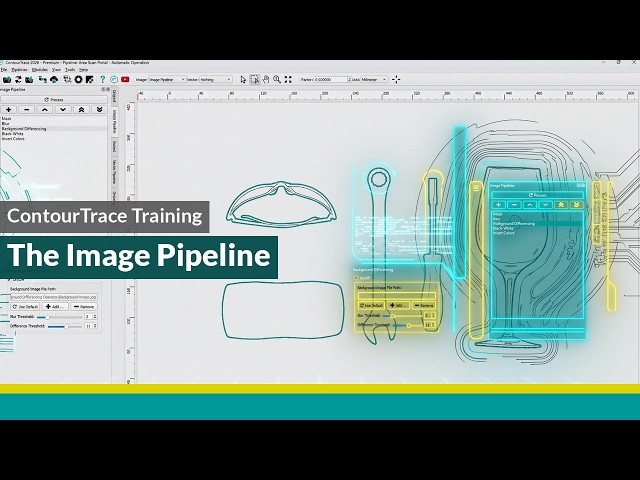Open the red YouTube icon

coord(125,80)
